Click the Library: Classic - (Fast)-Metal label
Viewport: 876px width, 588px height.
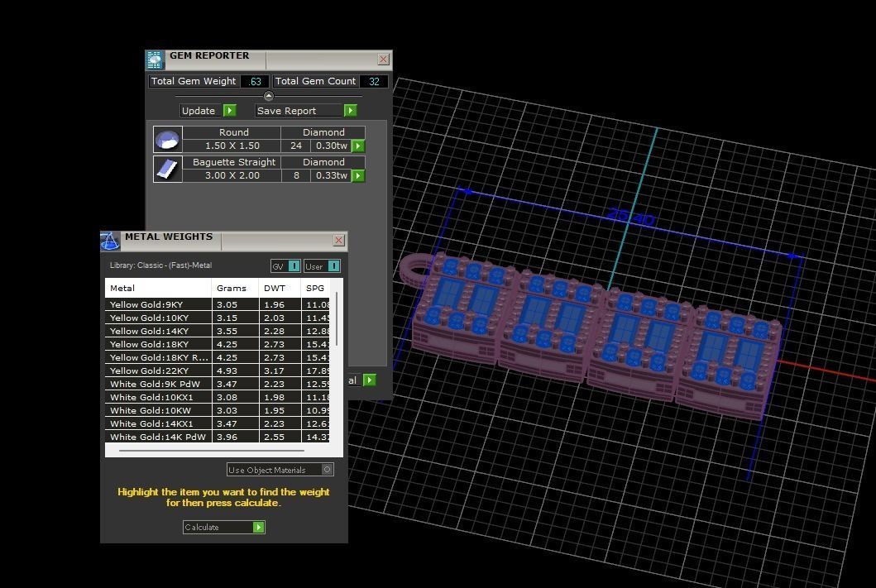point(161,265)
